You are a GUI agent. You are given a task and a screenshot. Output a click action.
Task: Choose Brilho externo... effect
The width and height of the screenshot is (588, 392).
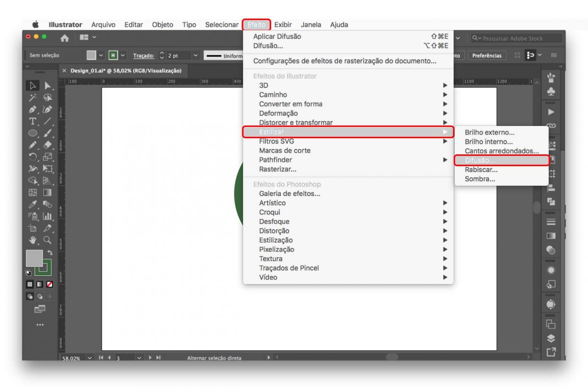[x=501, y=132]
